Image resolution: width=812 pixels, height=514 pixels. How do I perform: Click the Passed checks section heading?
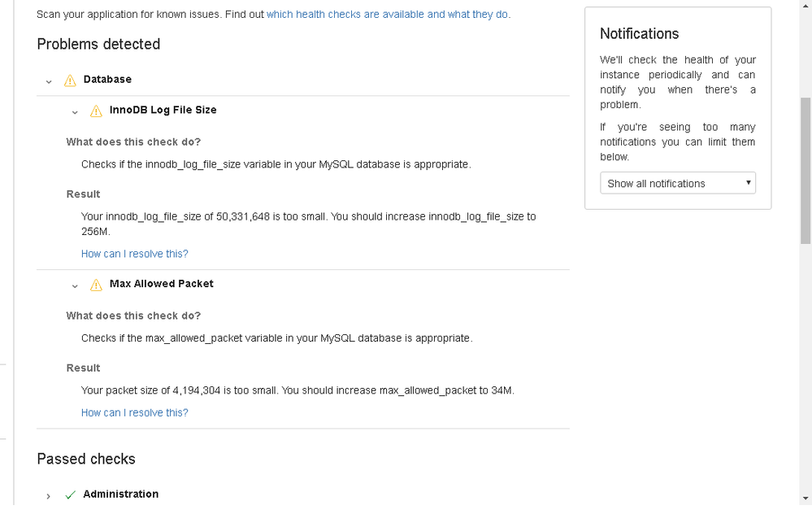point(86,459)
